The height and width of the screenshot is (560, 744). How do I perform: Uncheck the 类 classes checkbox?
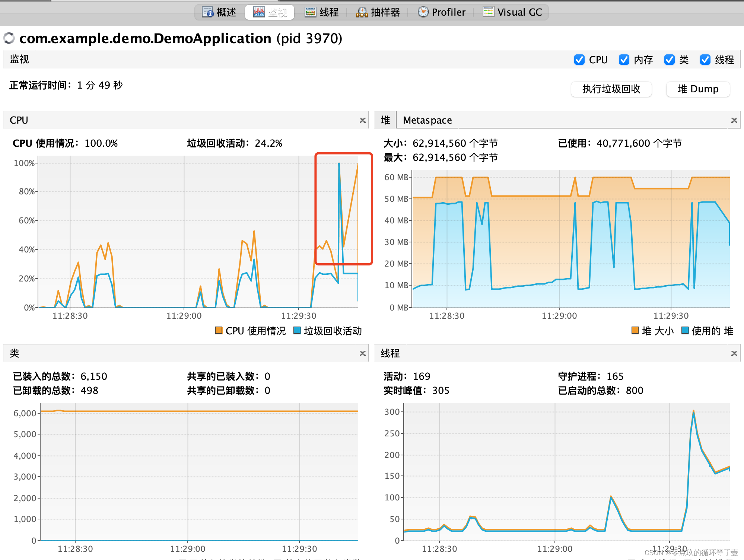tap(670, 60)
